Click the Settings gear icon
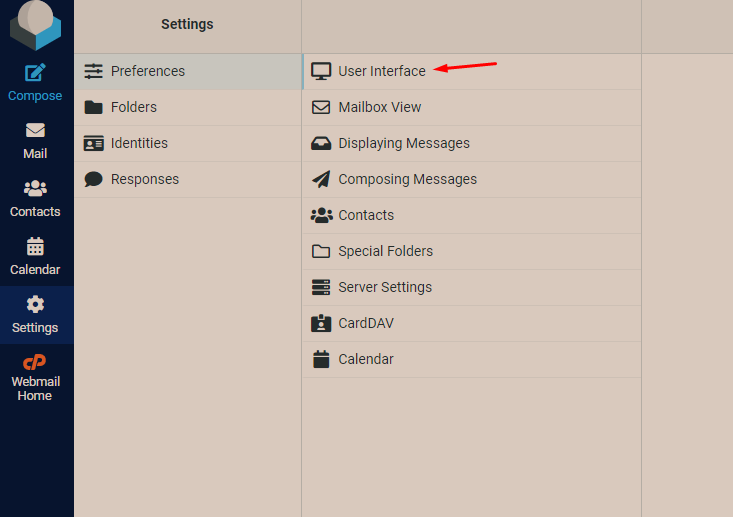Screen dimensions: 733x517 pos(35,304)
